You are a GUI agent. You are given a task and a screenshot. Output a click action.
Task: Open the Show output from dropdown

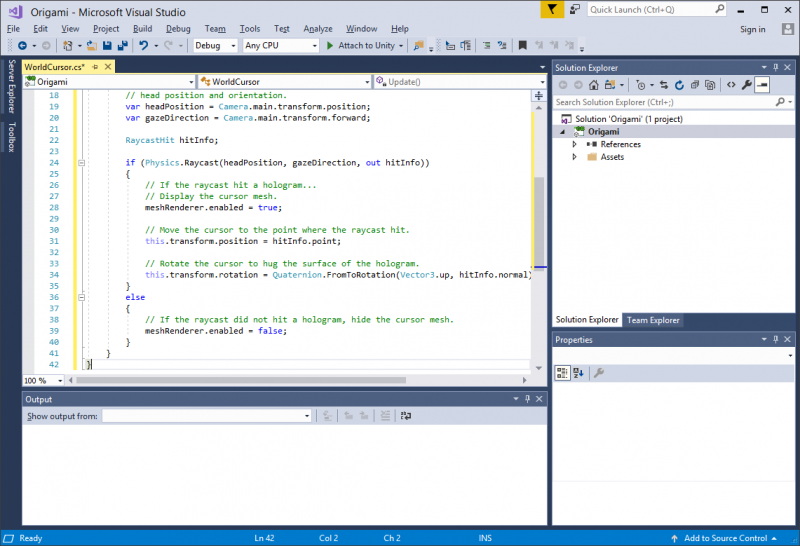tap(207, 416)
